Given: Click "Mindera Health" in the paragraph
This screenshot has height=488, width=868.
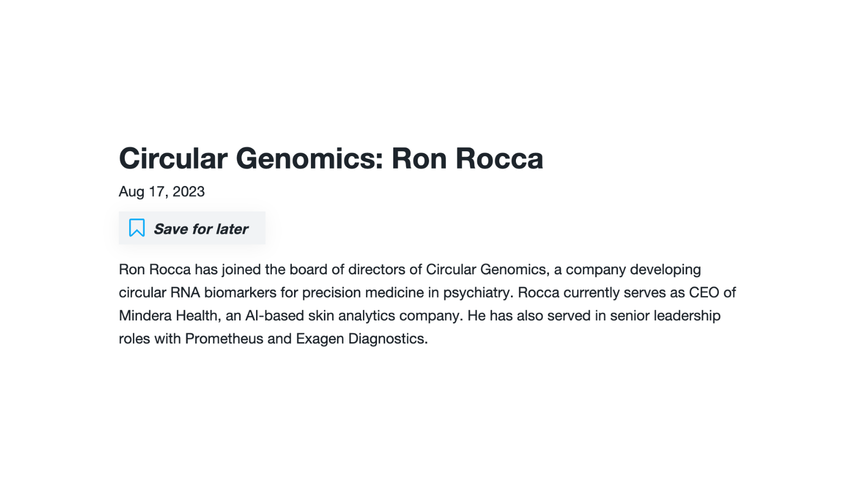Looking at the screenshot, I should pyautogui.click(x=168, y=316).
